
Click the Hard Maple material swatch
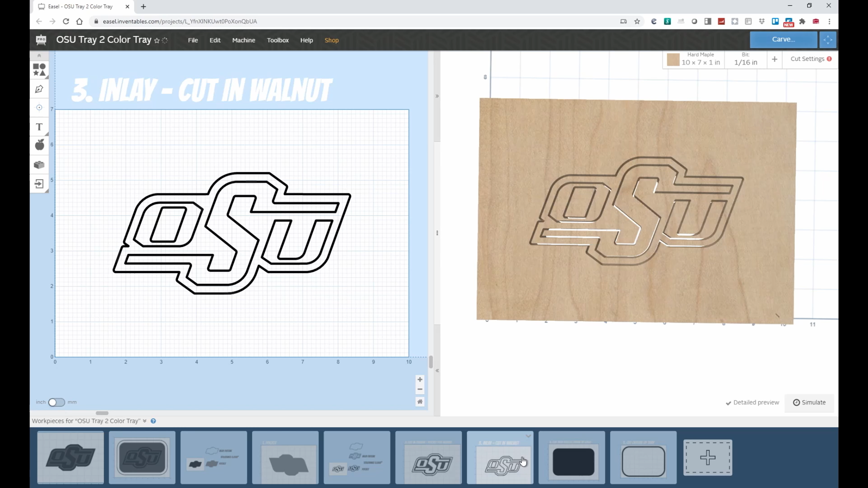click(x=673, y=60)
